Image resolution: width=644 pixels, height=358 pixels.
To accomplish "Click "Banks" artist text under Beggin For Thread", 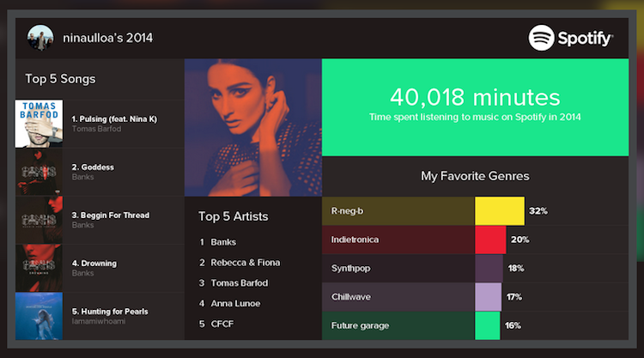I will click(83, 225).
